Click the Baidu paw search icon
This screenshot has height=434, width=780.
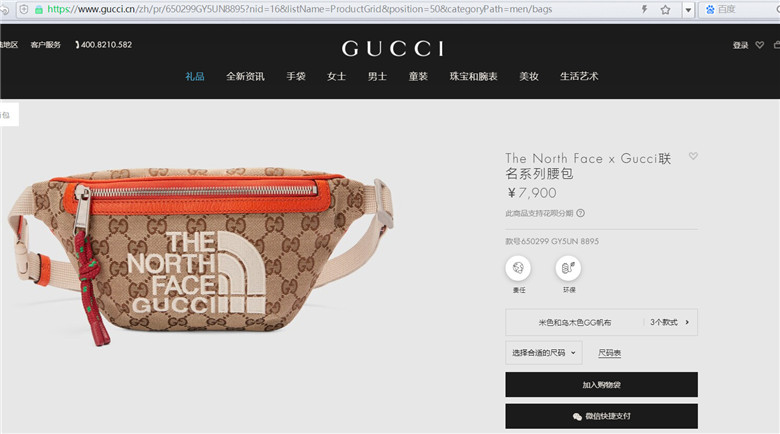[710, 9]
